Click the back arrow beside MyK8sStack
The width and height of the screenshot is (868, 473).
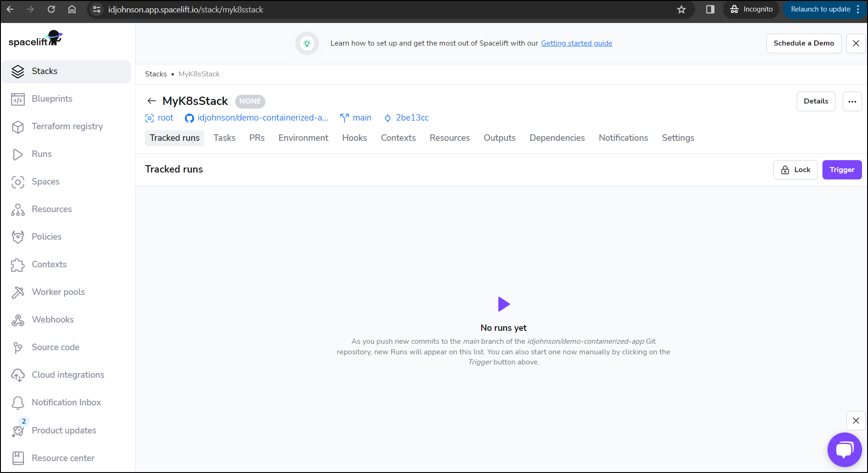pos(152,101)
